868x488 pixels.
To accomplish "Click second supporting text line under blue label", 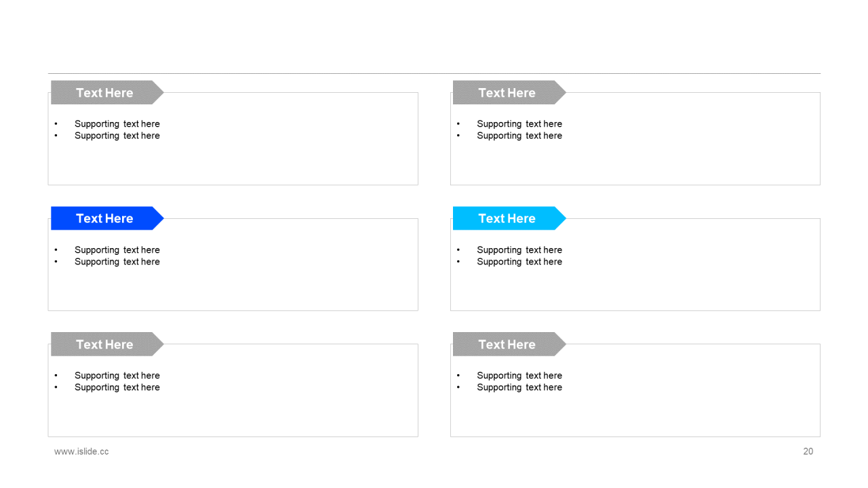I will pos(117,262).
